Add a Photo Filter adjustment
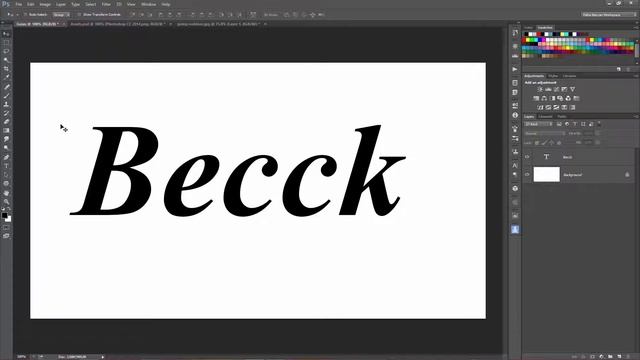The height and width of the screenshot is (360, 640). coord(560,98)
